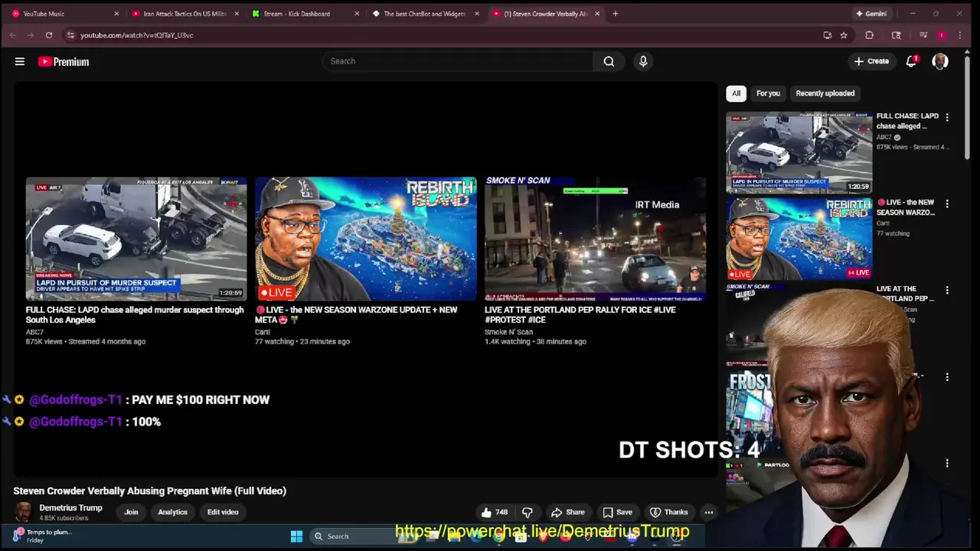Share the video
This screenshot has width=980, height=551.
(568, 512)
